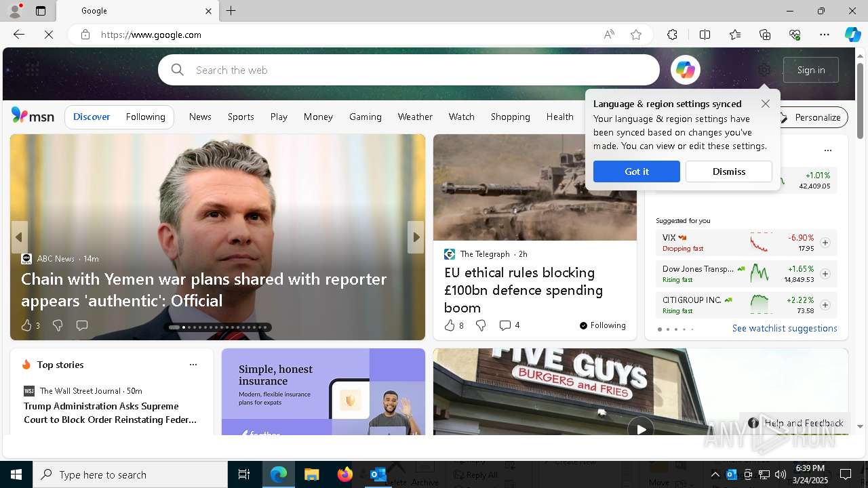Click Got it in settings popup

point(637,171)
